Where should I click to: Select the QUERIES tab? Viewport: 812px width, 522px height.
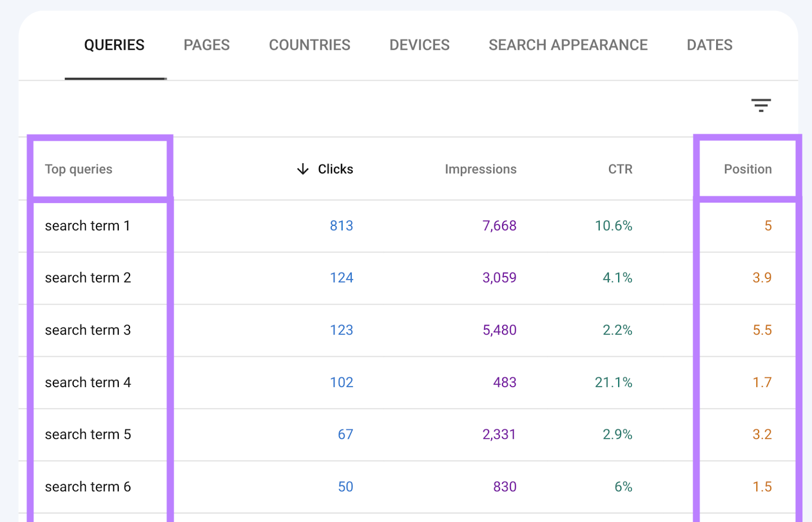115,45
